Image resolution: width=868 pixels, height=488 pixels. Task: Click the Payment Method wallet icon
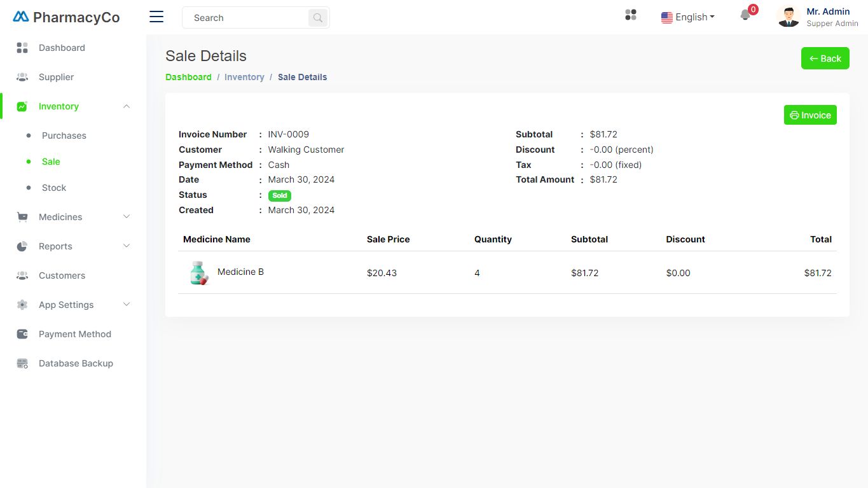[x=22, y=334]
